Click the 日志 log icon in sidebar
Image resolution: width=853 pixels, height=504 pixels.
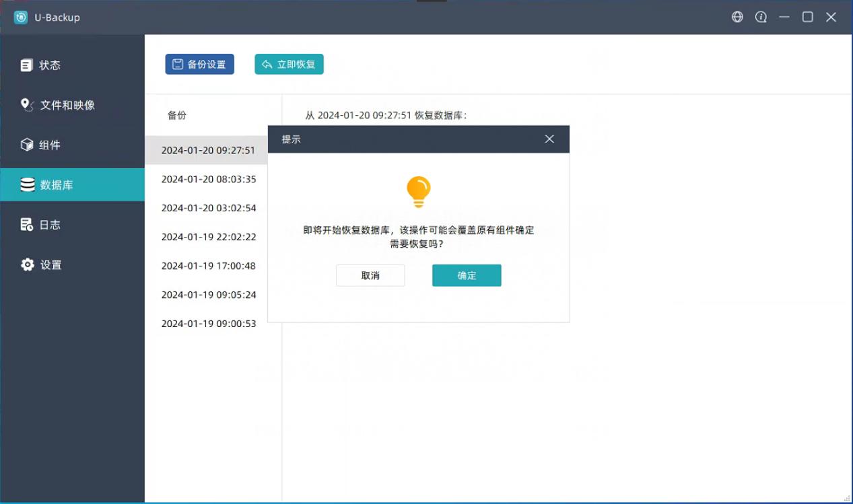click(27, 225)
